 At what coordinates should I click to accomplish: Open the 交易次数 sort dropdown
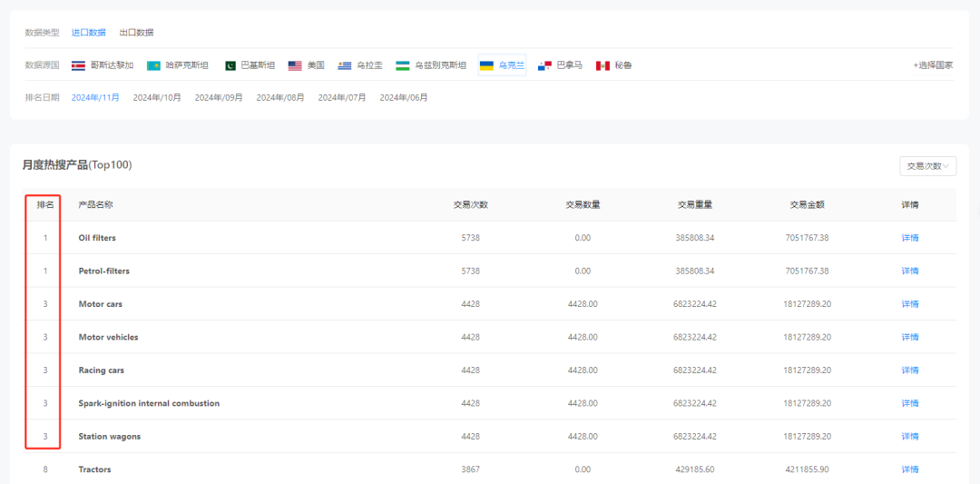[x=927, y=166]
